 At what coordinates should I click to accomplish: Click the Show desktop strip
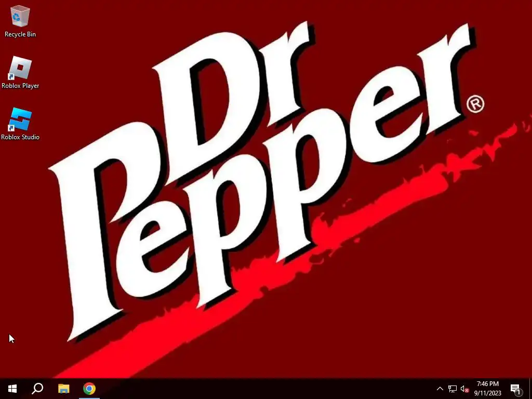coord(530,389)
